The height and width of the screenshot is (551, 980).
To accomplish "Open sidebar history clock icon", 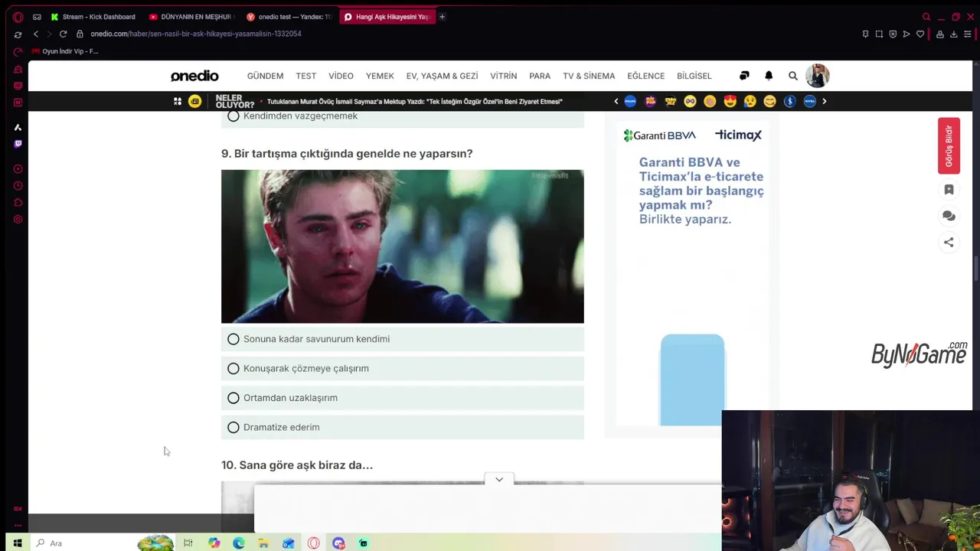I will click(18, 186).
